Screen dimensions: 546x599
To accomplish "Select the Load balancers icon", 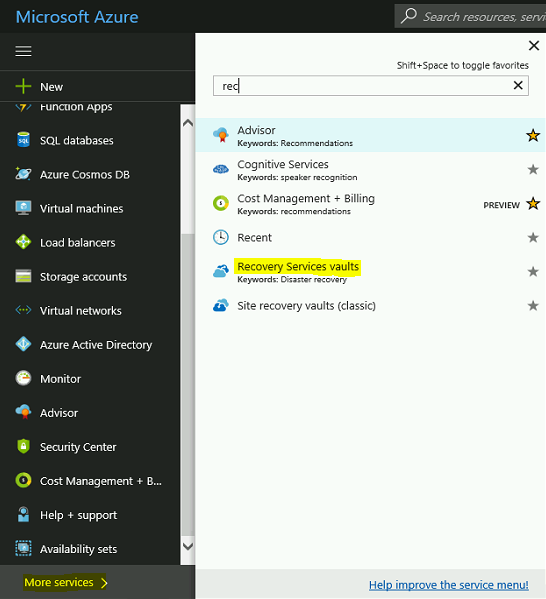I will (x=23, y=242).
